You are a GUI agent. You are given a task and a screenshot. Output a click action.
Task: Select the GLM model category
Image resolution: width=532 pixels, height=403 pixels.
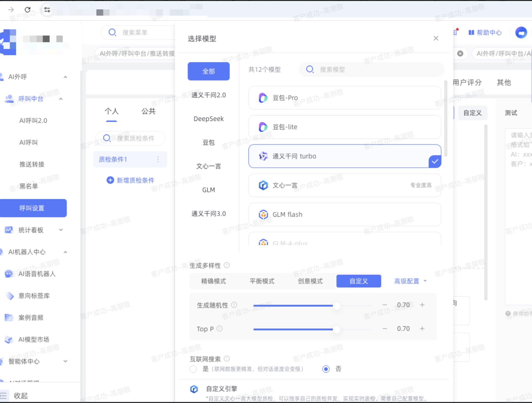click(x=209, y=190)
